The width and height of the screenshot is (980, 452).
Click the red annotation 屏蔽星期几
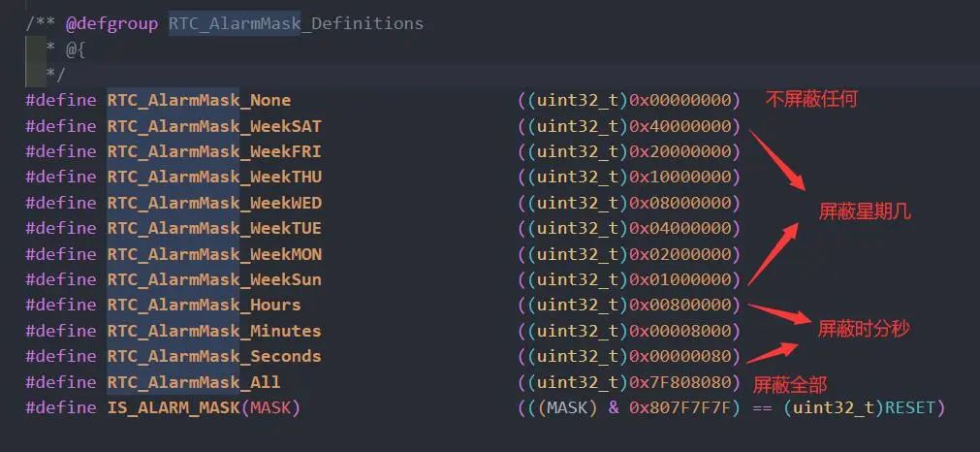tap(865, 212)
